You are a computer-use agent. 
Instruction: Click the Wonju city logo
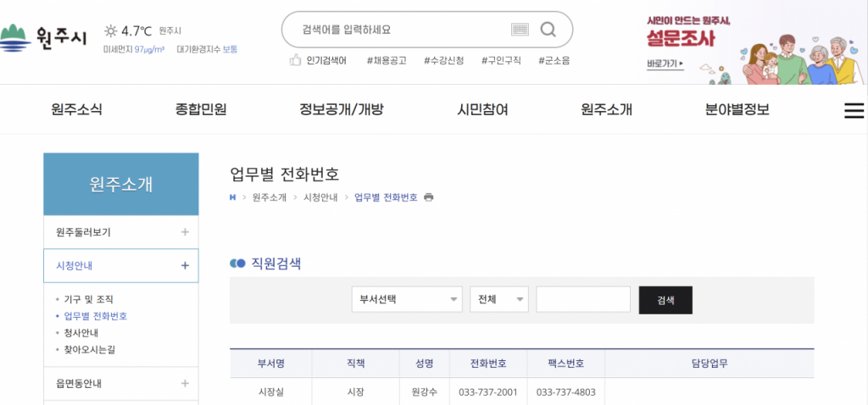click(43, 36)
